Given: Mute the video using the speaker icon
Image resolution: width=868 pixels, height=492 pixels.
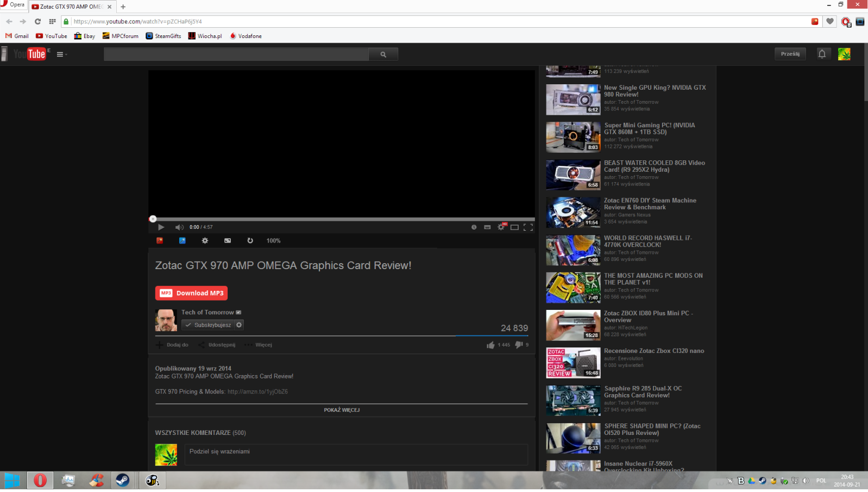Looking at the screenshot, I should [179, 227].
